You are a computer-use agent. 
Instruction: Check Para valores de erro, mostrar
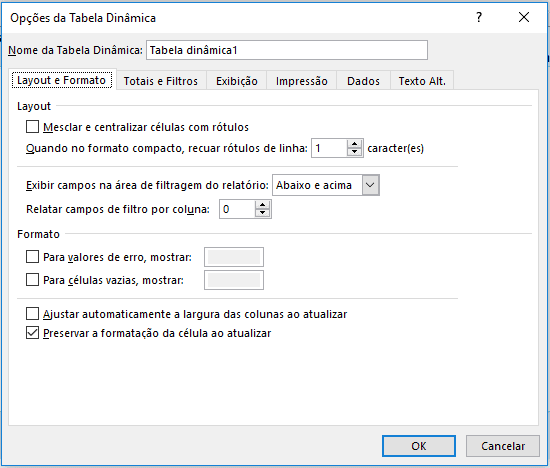[32, 257]
